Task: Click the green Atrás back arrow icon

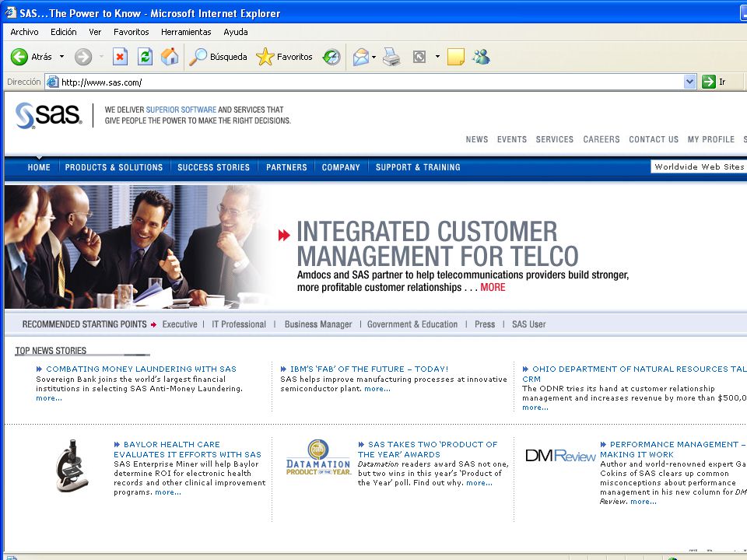Action: 19,57
